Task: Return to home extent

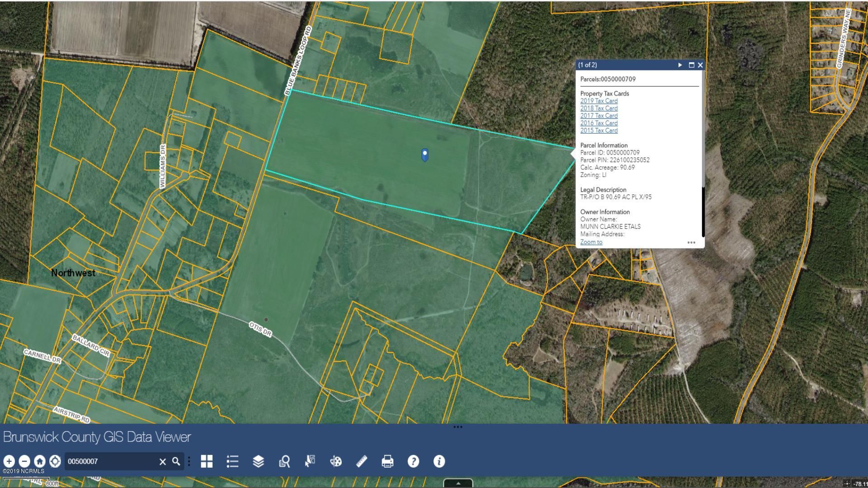Action: coord(40,461)
